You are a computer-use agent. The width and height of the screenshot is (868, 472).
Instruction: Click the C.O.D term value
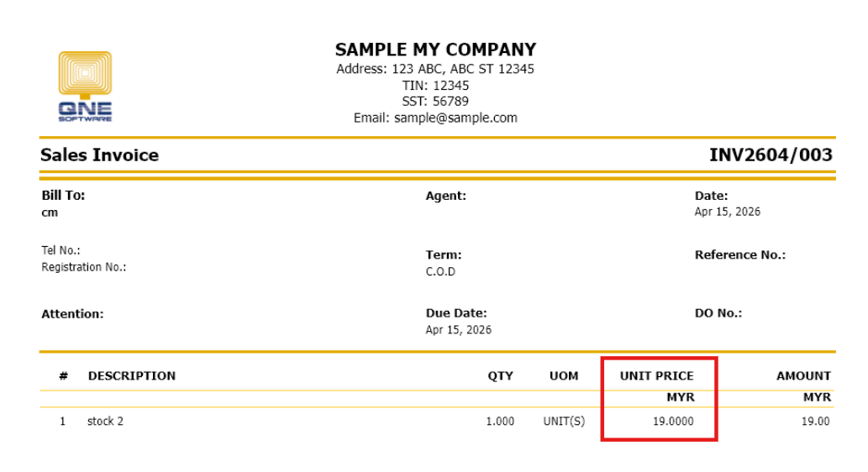tap(440, 272)
